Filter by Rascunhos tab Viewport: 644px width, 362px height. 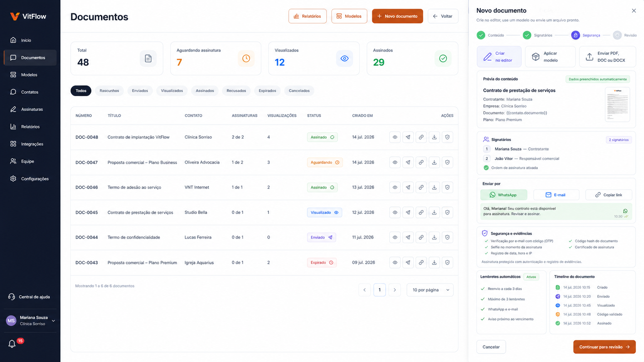[109, 91]
